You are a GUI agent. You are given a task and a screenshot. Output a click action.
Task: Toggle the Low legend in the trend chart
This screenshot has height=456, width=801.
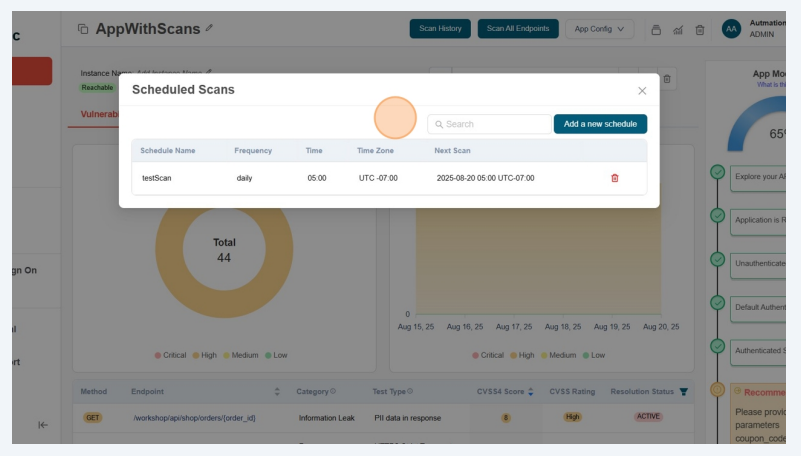(x=597, y=355)
